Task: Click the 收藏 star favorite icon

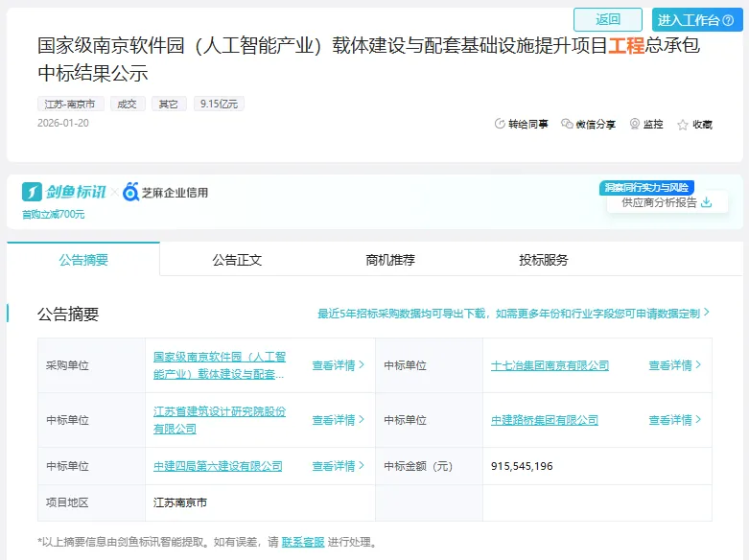Action: [683, 125]
